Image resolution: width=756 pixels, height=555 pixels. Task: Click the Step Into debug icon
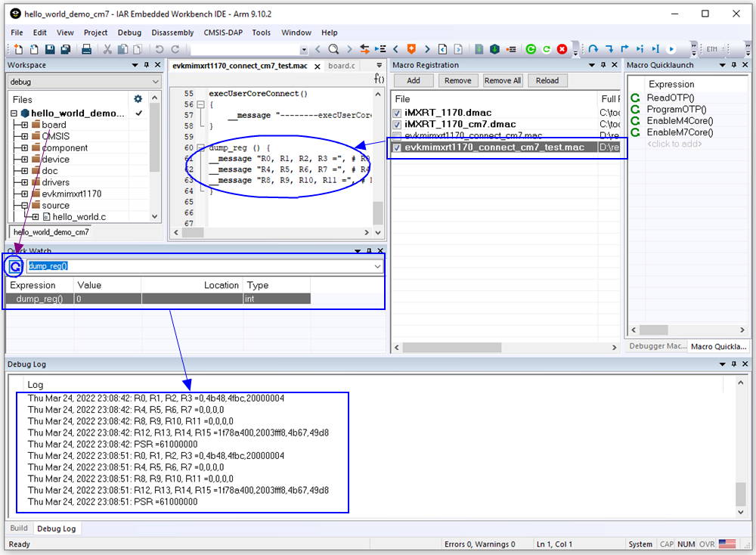(609, 49)
